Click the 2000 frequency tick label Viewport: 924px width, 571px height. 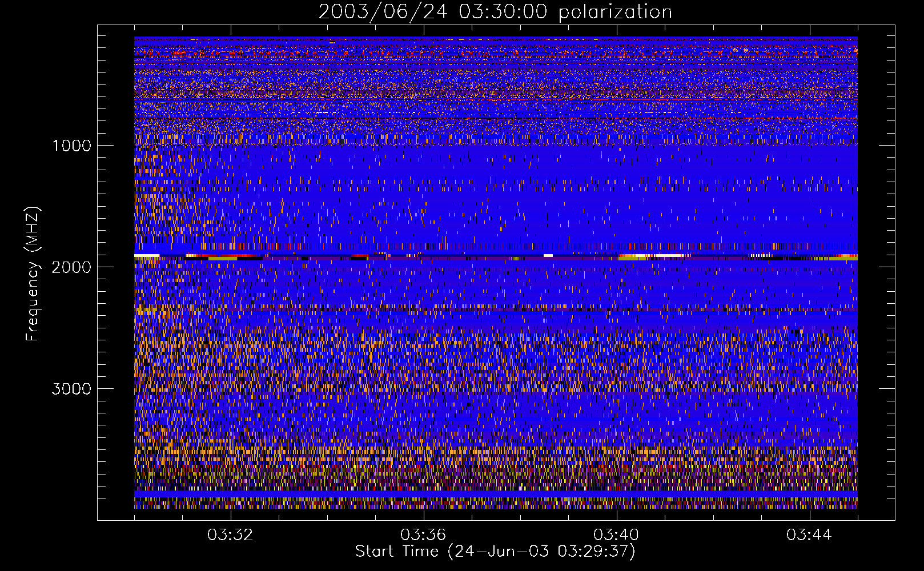pos(72,267)
